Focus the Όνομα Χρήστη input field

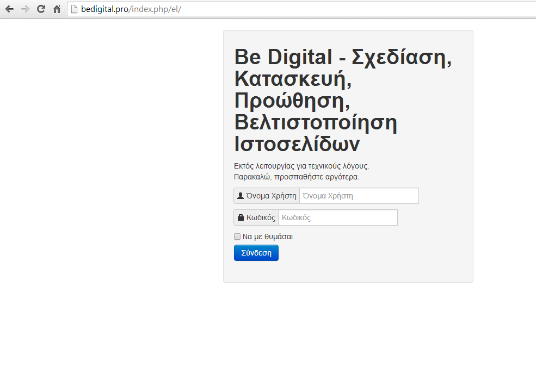(x=359, y=196)
